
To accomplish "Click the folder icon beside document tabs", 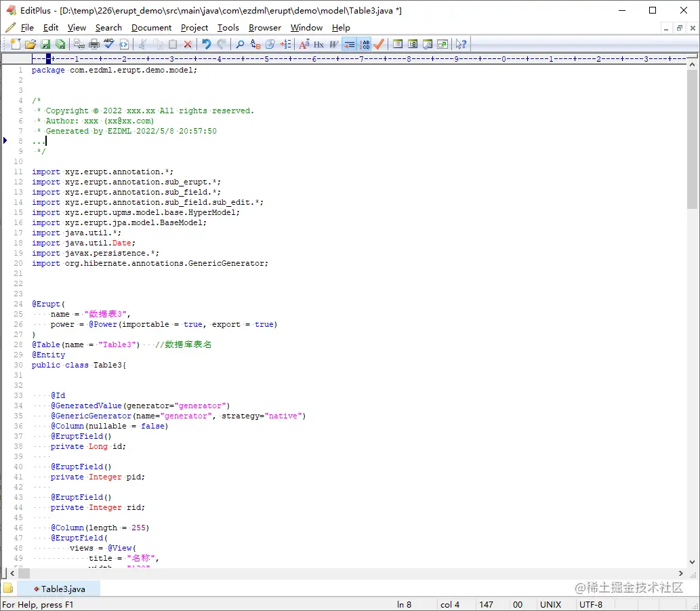I will tap(8, 588).
